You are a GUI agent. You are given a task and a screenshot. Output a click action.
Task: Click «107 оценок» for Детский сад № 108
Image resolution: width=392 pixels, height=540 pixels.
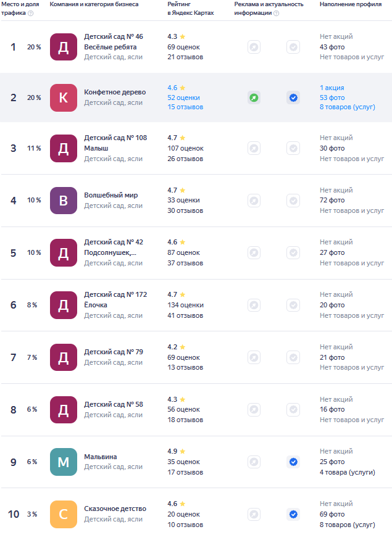coord(185,149)
